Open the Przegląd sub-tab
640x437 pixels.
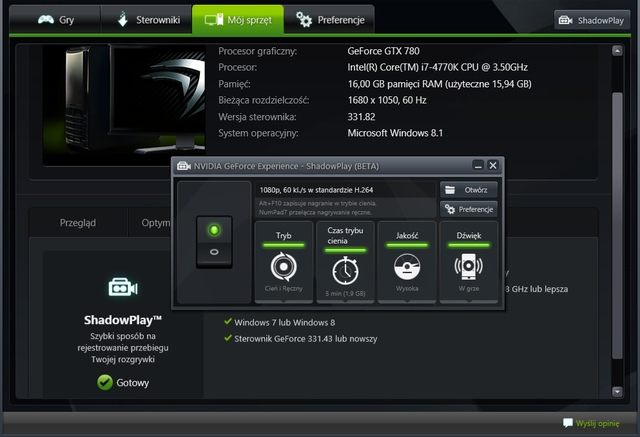click(x=78, y=223)
